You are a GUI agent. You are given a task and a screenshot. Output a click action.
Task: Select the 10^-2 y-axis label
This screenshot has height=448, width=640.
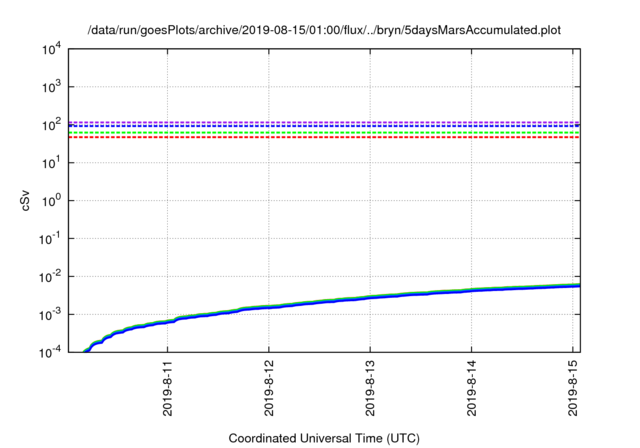click(50, 277)
